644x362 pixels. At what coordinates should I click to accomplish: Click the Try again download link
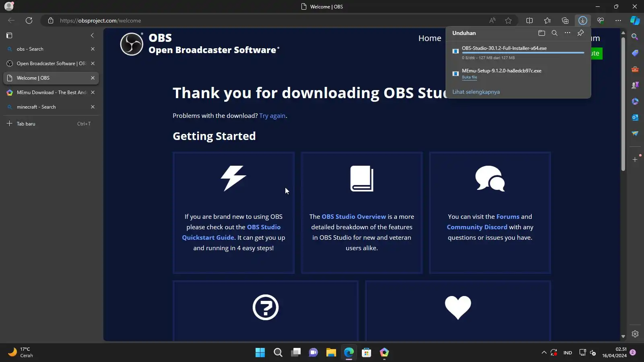coord(272,116)
